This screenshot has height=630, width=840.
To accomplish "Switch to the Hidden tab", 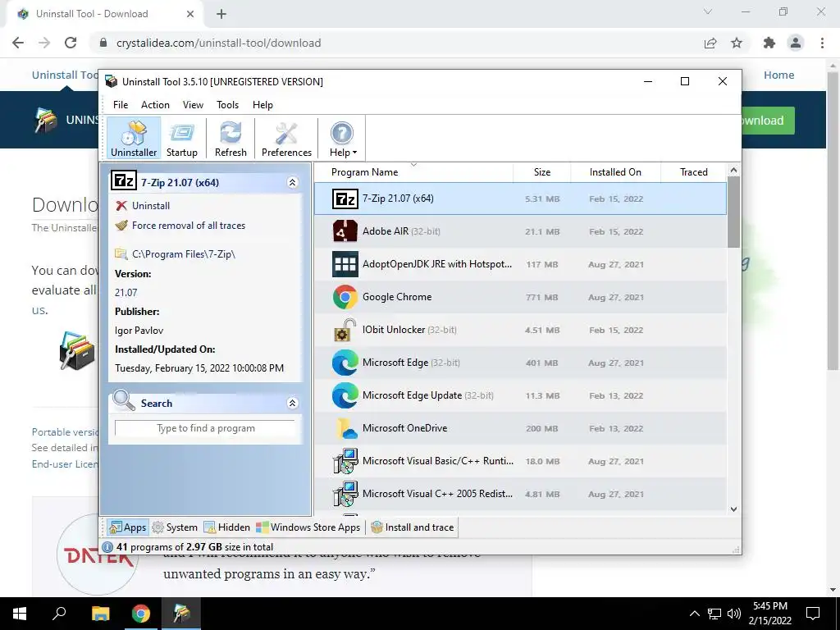I will tap(227, 527).
